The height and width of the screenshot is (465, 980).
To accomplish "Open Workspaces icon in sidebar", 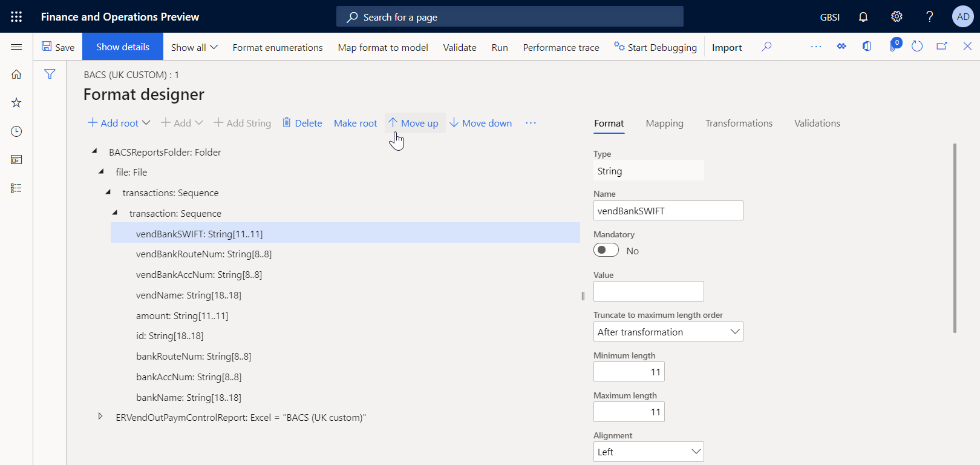I will 16,160.
